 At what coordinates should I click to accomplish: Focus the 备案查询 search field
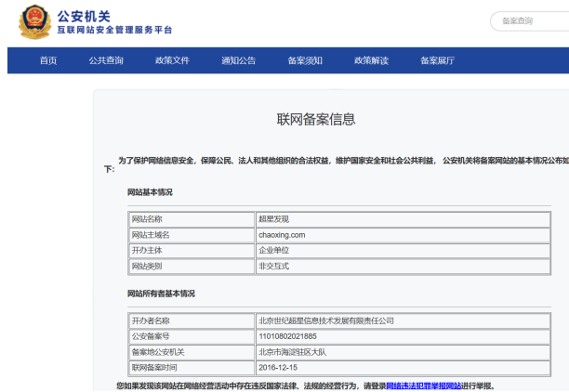click(x=528, y=21)
